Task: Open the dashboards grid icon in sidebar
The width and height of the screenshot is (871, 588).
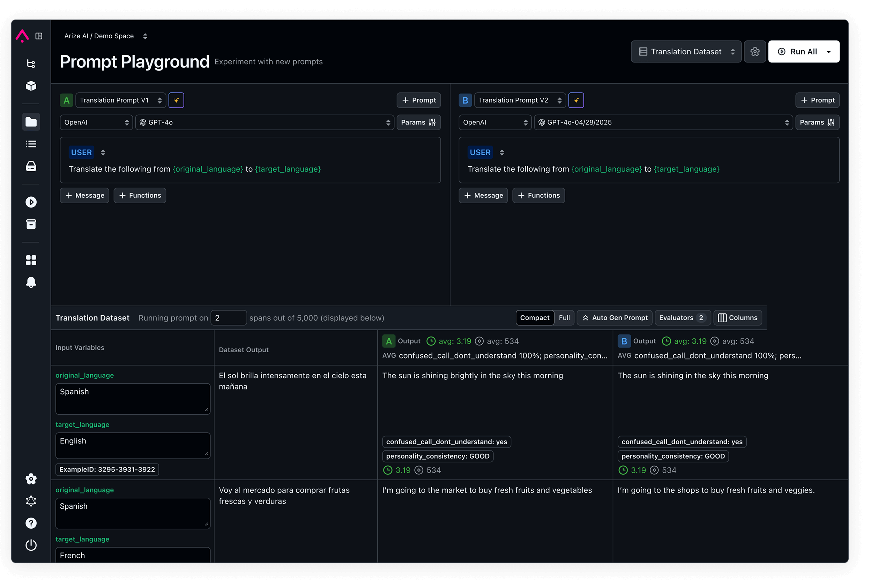Action: point(31,260)
